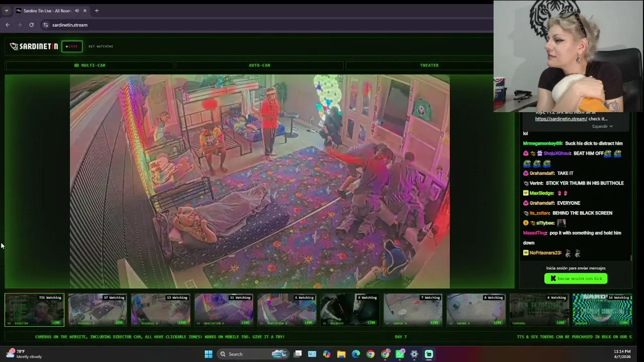Click username MasadTing in chat
This screenshot has width=644, height=362.
click(x=535, y=233)
